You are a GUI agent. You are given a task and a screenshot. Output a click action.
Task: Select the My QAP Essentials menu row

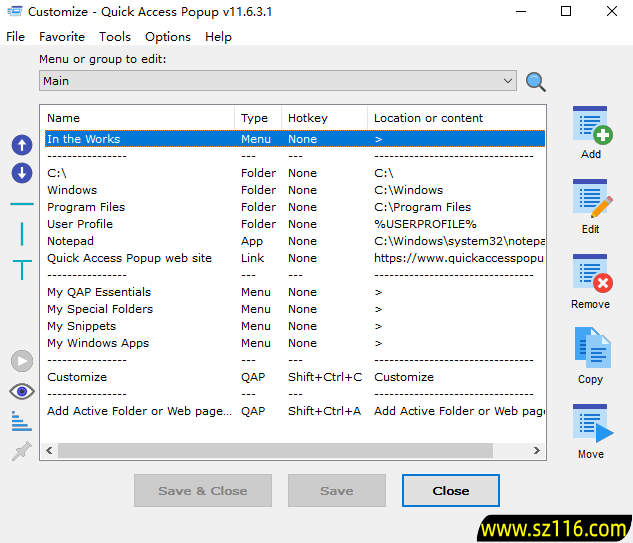(x=99, y=292)
